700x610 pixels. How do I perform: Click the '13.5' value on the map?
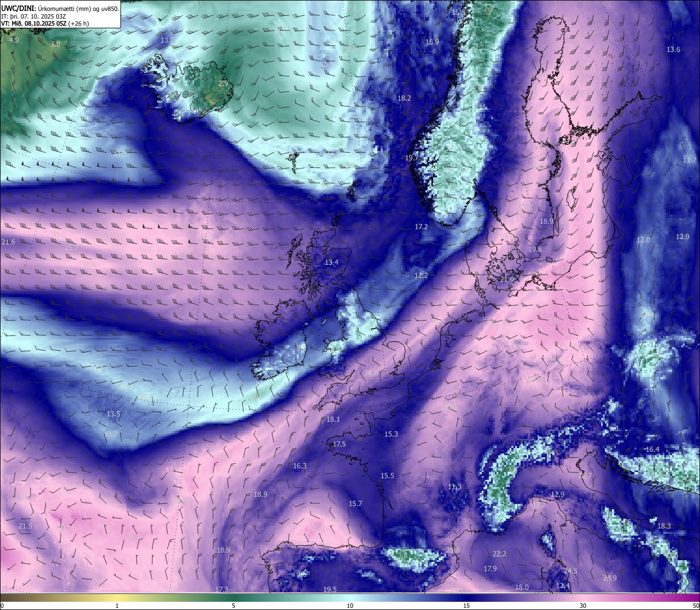pyautogui.click(x=113, y=414)
